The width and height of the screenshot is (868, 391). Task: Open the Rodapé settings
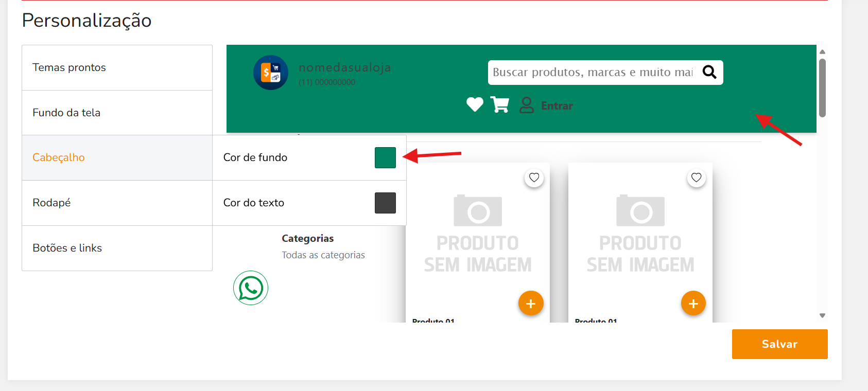[x=117, y=203]
